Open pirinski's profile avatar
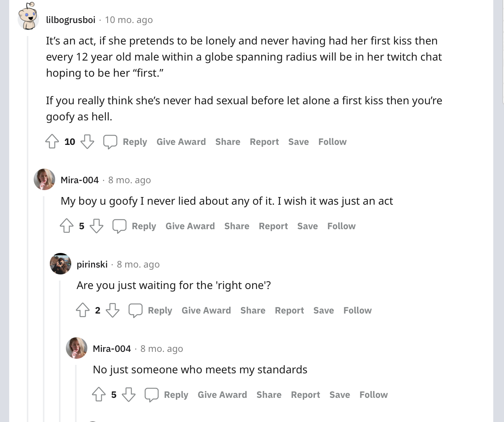 tap(61, 264)
